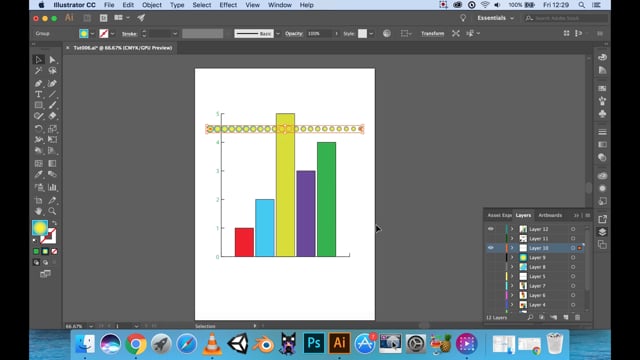The width and height of the screenshot is (640, 360).
Task: Select the Artboard tool
Action: point(38,200)
